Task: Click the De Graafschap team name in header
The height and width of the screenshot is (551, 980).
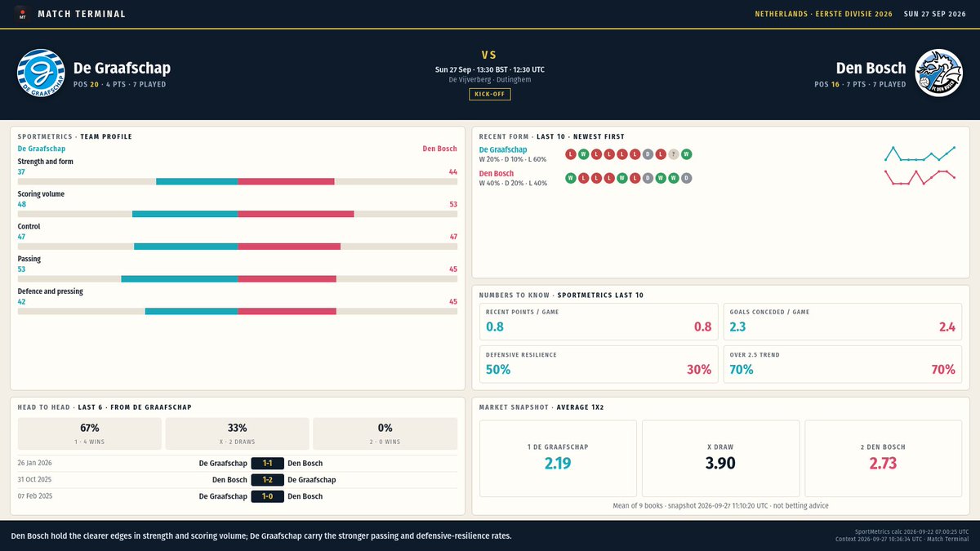Action: 122,68
